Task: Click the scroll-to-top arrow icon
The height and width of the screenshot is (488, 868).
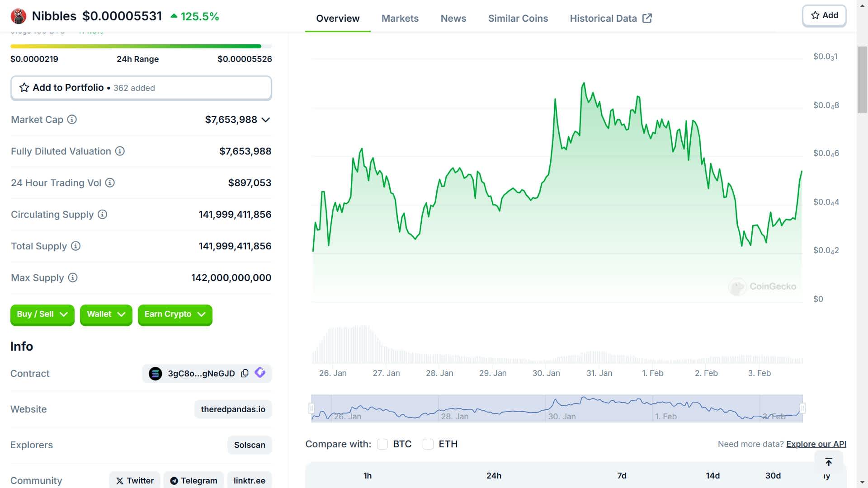Action: pyautogui.click(x=829, y=461)
